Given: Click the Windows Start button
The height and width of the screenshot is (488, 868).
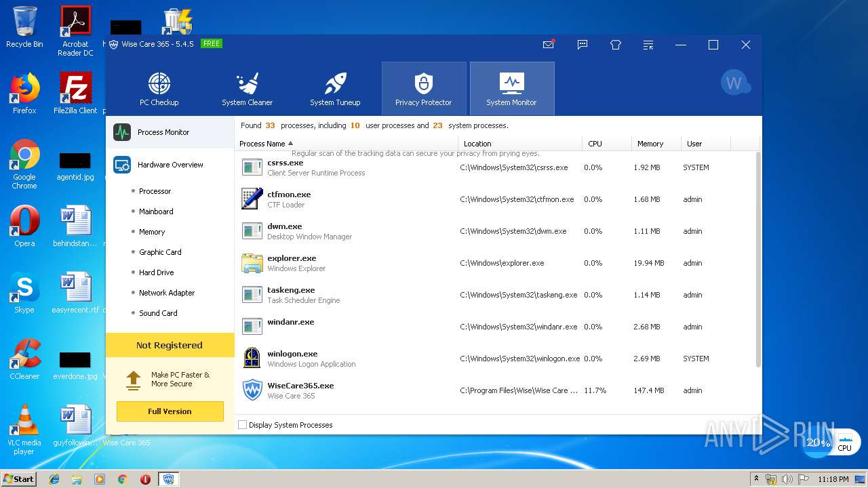Looking at the screenshot, I should point(19,479).
